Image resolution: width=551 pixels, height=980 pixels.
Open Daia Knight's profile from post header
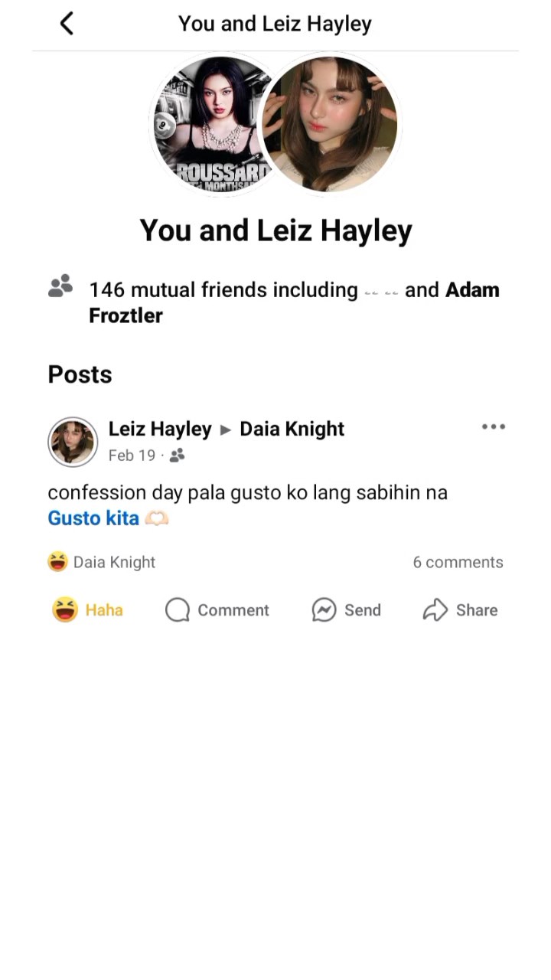click(292, 429)
